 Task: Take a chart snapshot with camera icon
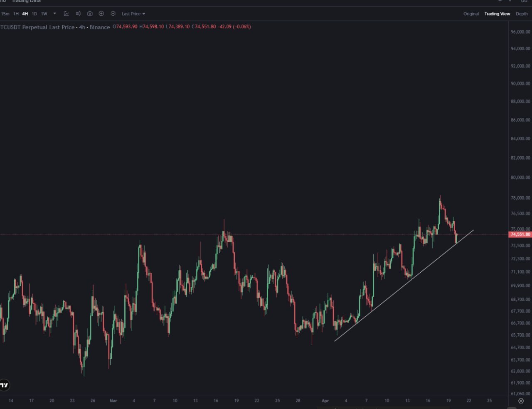[x=90, y=14]
